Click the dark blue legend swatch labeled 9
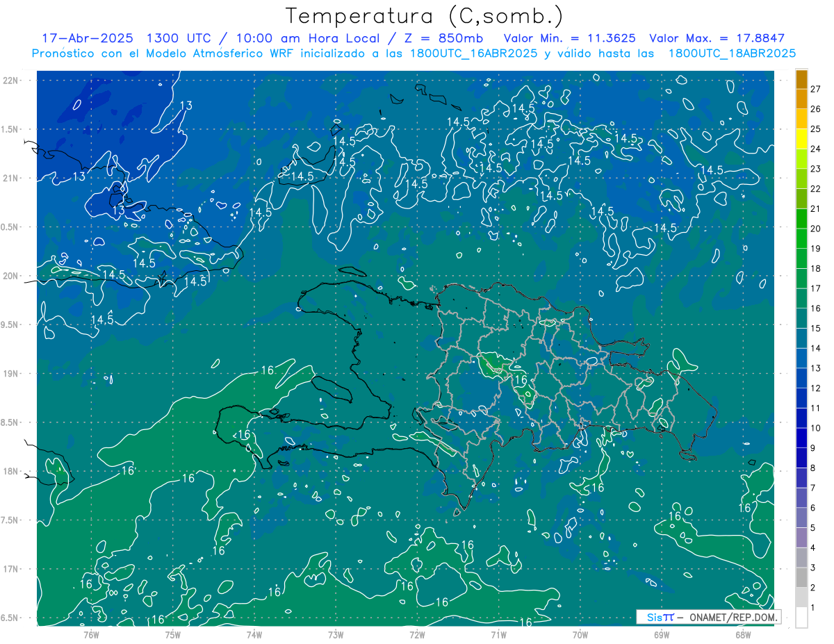 [x=801, y=438]
